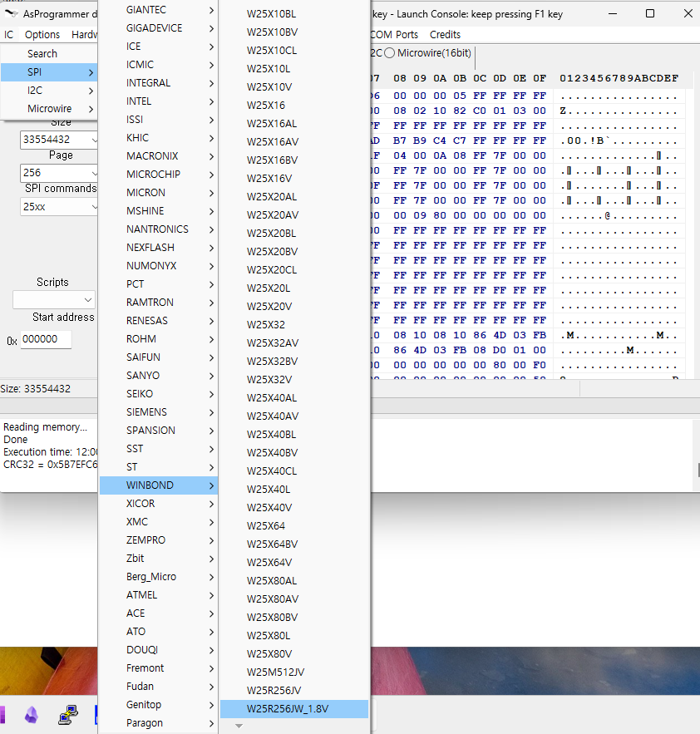
Task: Select chip W25R256JW_1.8V
Action: tap(294, 709)
